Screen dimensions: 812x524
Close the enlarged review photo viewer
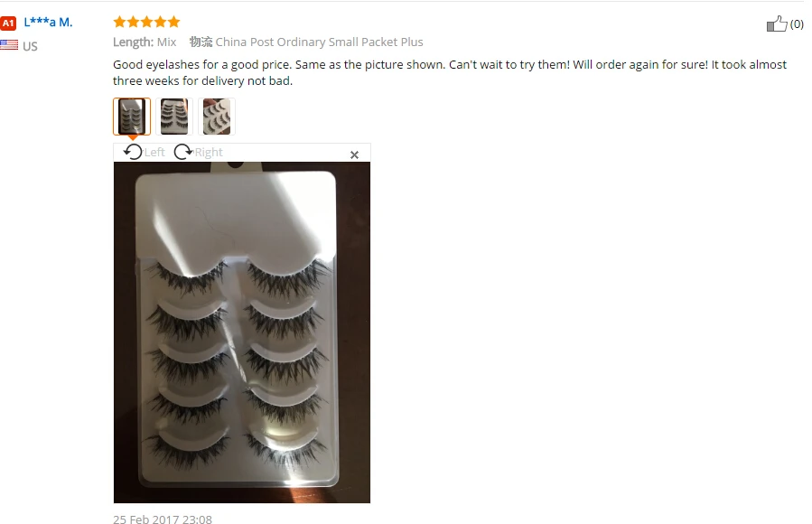click(x=354, y=154)
